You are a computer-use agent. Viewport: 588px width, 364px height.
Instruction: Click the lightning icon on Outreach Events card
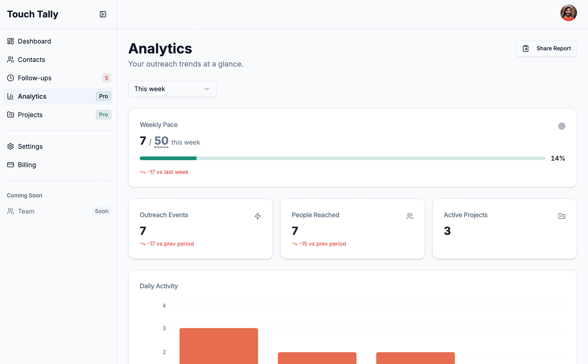[257, 216]
